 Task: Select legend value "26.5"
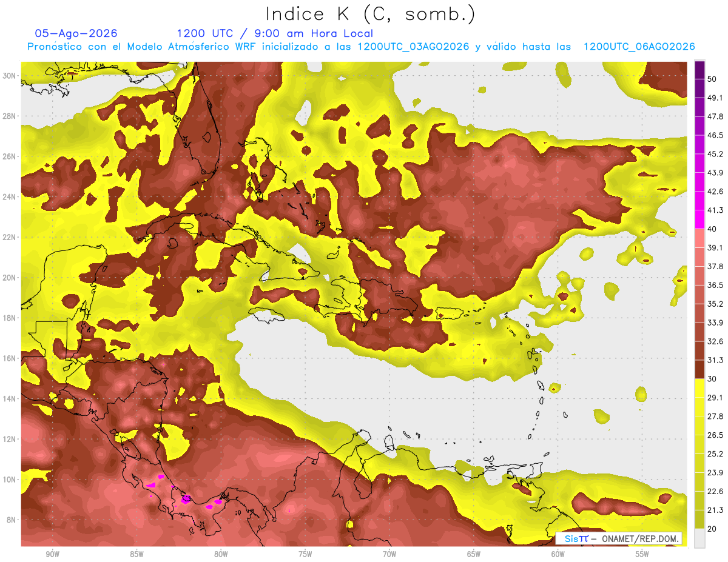coord(715,435)
